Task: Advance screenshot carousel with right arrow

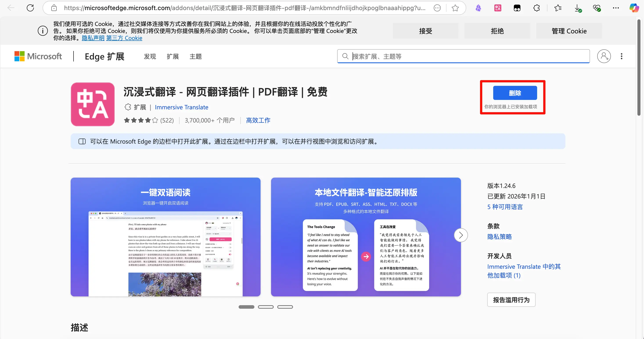Action: [x=461, y=235]
